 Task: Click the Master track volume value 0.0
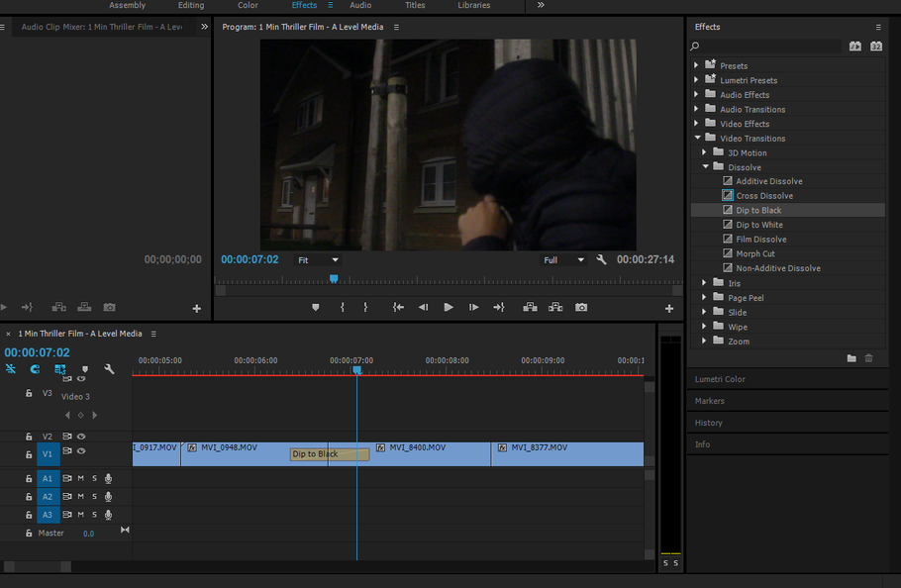coord(88,533)
